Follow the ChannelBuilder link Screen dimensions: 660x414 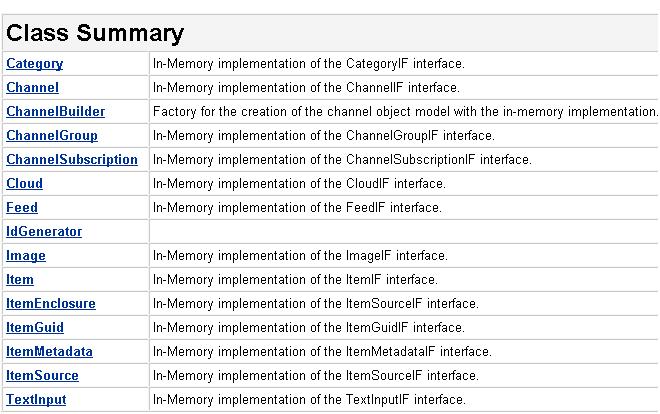[56, 111]
